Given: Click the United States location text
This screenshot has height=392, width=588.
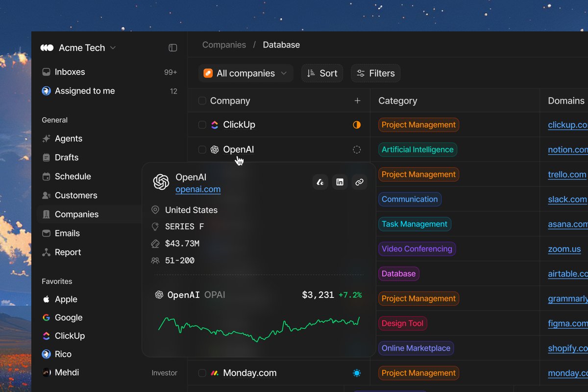Looking at the screenshot, I should pos(191,210).
